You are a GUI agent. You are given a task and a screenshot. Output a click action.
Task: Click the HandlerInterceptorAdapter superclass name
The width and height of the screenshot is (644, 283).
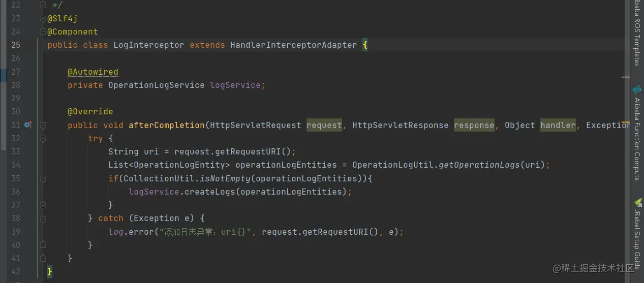(x=294, y=45)
